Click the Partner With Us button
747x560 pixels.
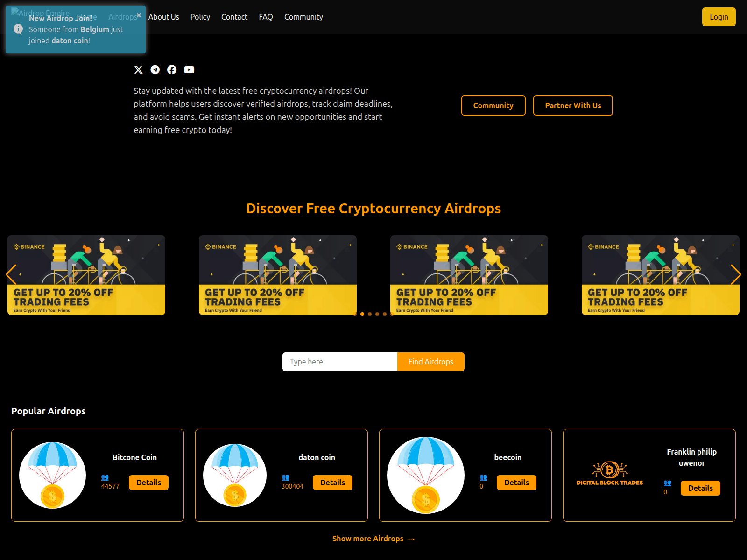pos(573,105)
